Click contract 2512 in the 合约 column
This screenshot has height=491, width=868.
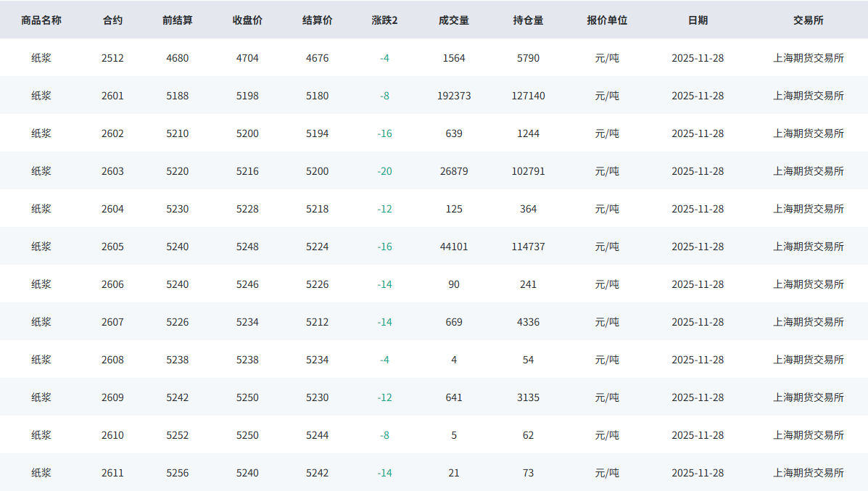(x=112, y=58)
